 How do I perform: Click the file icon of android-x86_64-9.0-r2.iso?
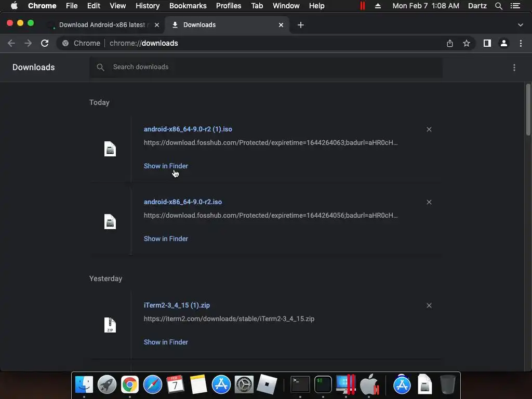[110, 221]
